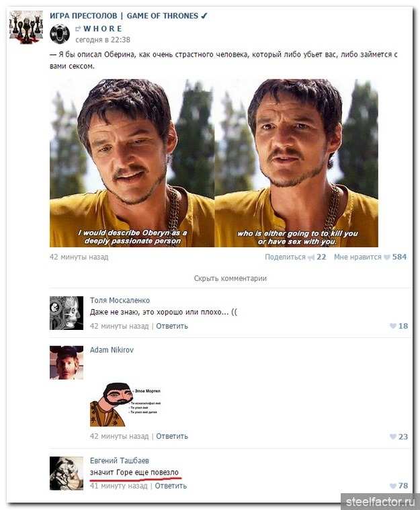Click the text значит Горе еще повезло

[134, 472]
